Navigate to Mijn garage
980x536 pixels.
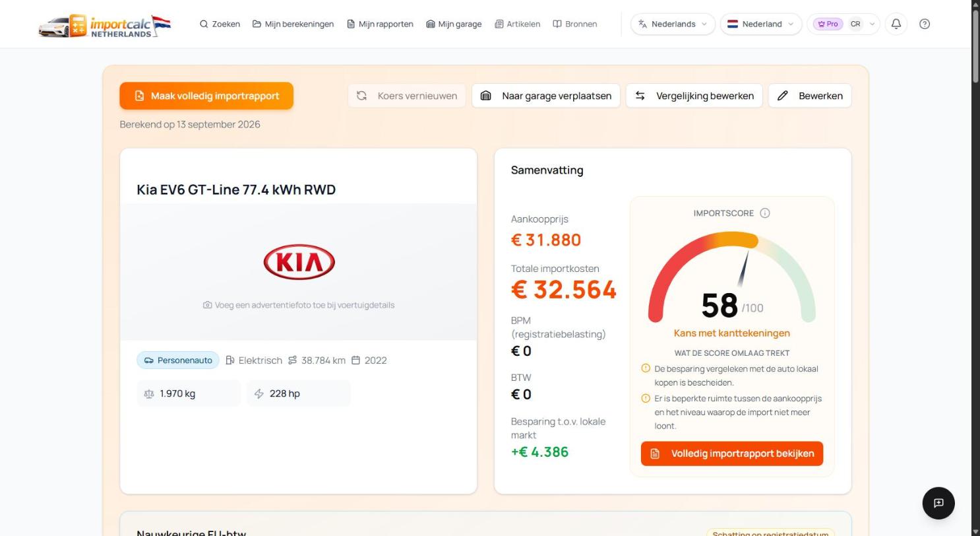[454, 24]
